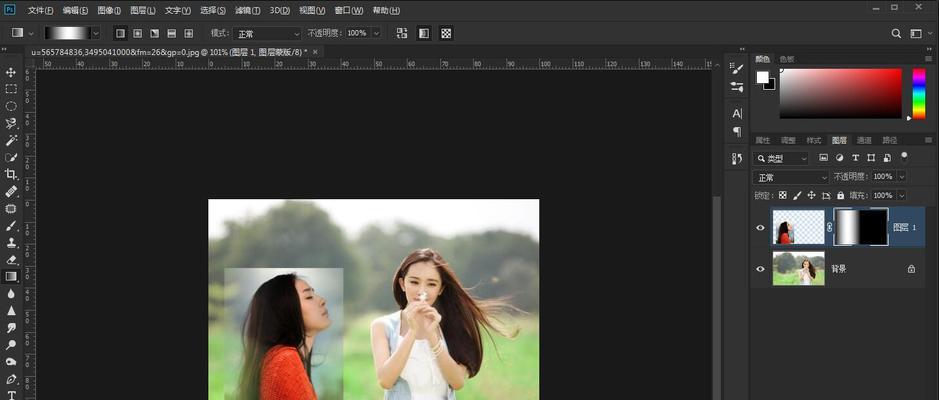Toggle the gradient dither option
Viewport: 939px width, 400px height.
click(424, 34)
